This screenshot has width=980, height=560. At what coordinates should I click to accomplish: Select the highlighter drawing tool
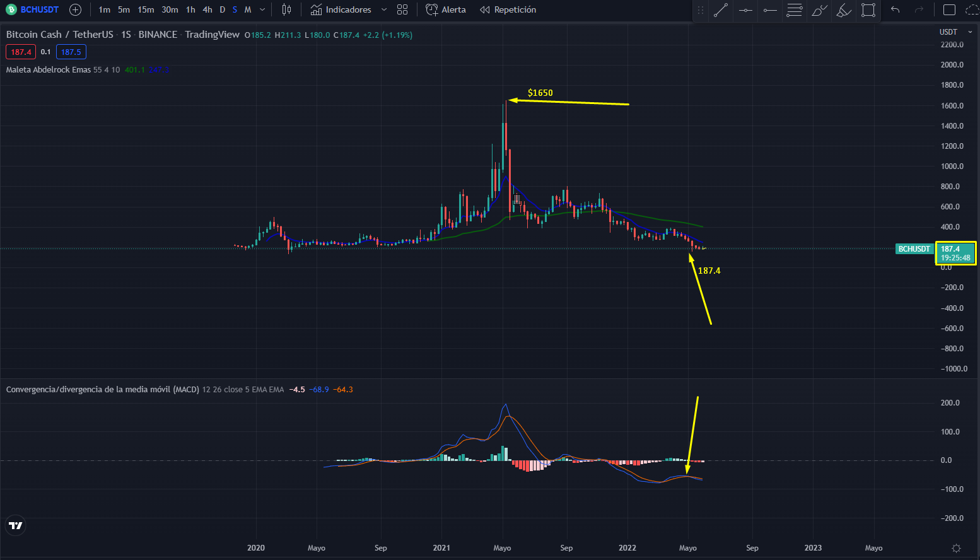(x=844, y=10)
